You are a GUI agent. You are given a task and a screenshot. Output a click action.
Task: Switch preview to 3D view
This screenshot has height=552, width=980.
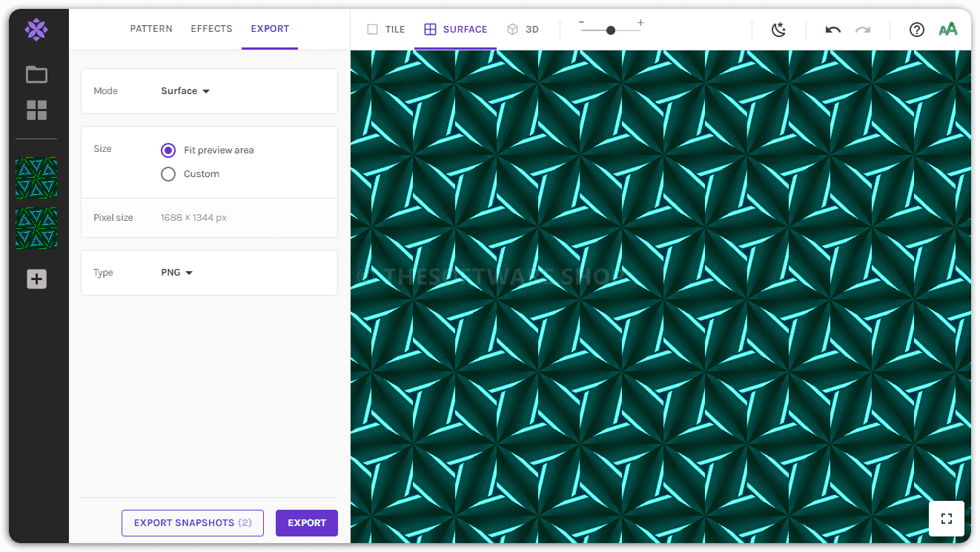(523, 30)
